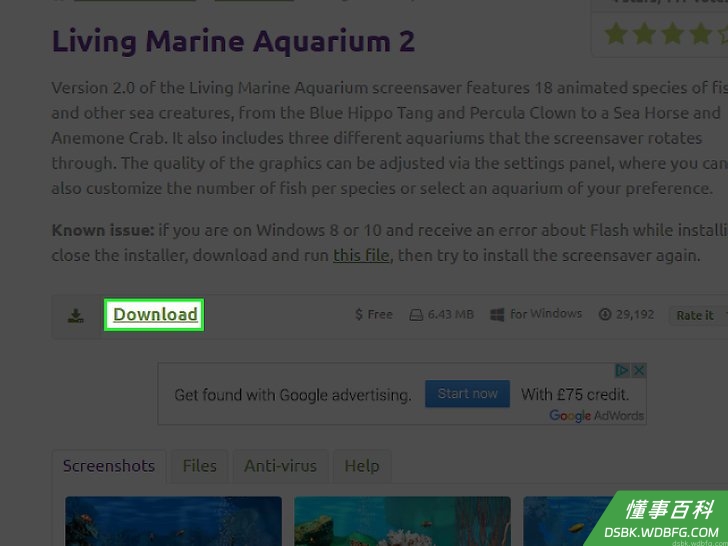Click the Windows logo icon
This screenshot has height=546, width=728.
point(497,315)
